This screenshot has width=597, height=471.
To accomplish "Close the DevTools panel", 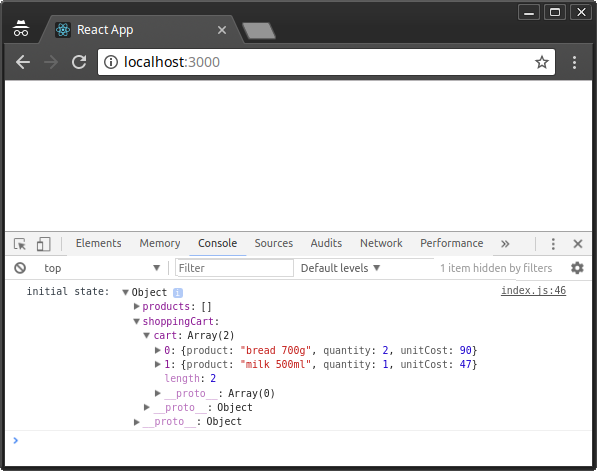I will [578, 244].
